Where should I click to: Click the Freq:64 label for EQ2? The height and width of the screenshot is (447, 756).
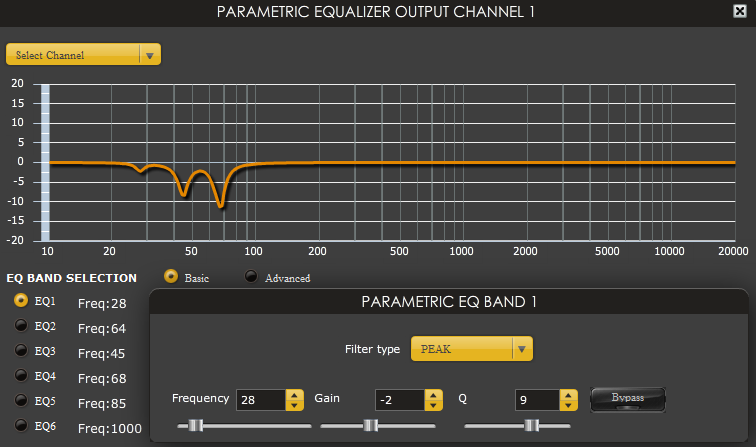(102, 328)
